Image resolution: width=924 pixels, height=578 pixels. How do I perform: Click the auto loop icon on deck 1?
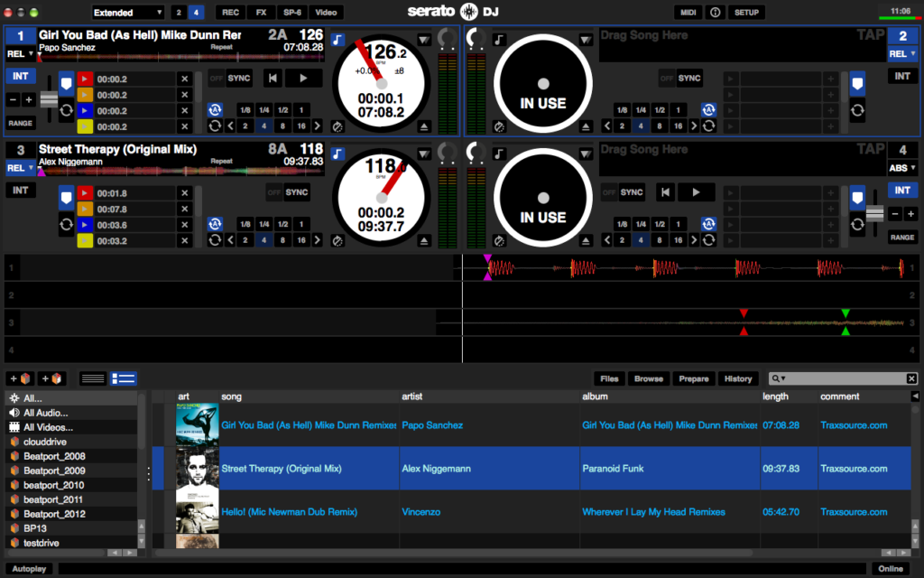pos(215,109)
